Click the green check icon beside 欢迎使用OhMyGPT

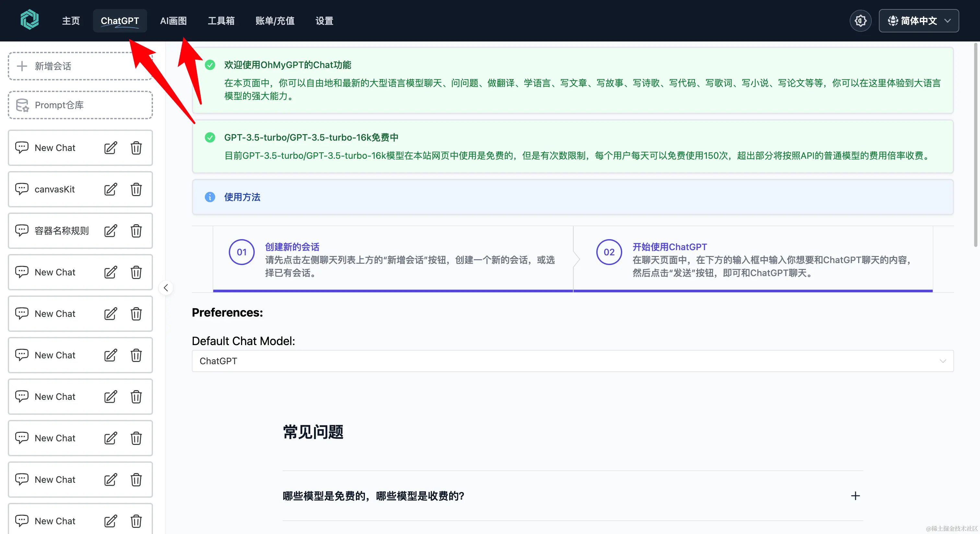pos(210,65)
